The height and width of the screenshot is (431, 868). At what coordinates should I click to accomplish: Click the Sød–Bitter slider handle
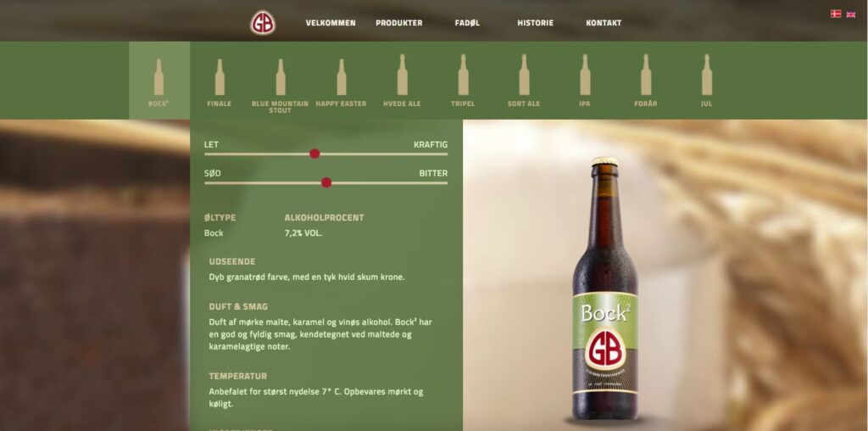[326, 182]
